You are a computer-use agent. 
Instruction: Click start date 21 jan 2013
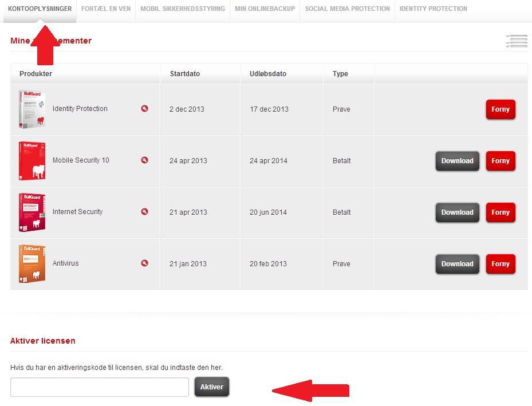click(188, 264)
